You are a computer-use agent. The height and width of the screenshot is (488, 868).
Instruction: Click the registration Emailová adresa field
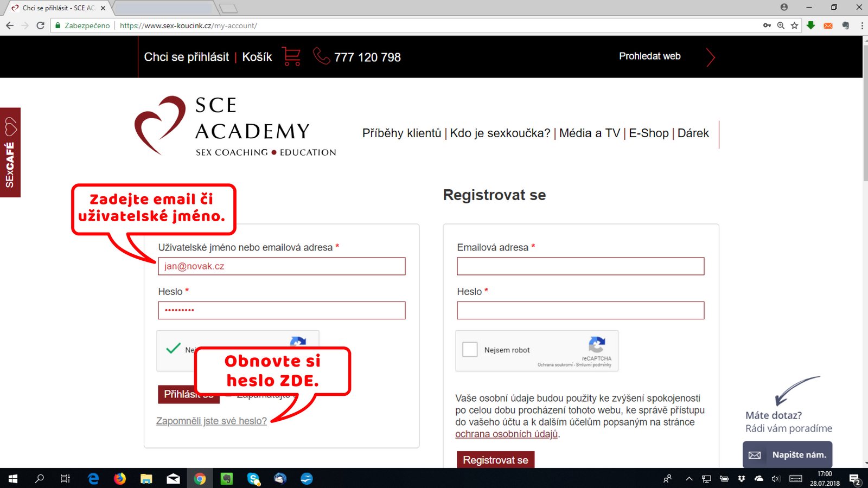tap(580, 266)
